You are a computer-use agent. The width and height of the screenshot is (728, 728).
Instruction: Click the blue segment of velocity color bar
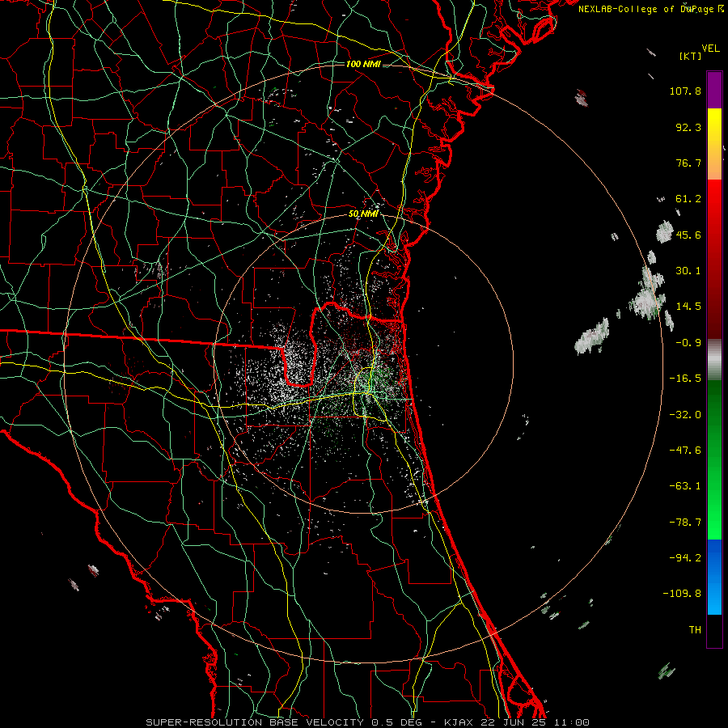tap(714, 577)
